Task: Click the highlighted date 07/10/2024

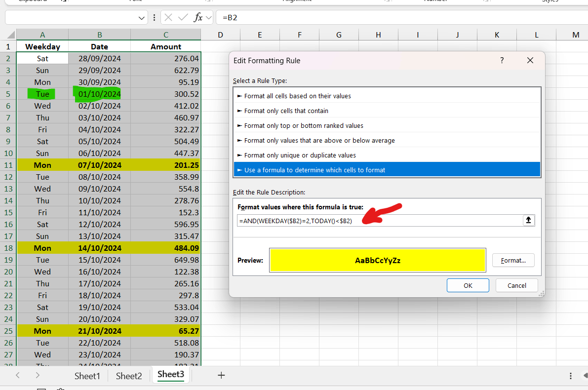Action: pyautogui.click(x=99, y=165)
